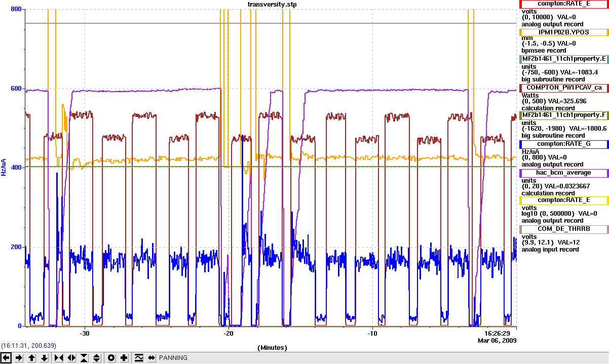Click the Hz/uA vertical axis label
Viewport: 609px width, 364px height.
click(x=4, y=167)
